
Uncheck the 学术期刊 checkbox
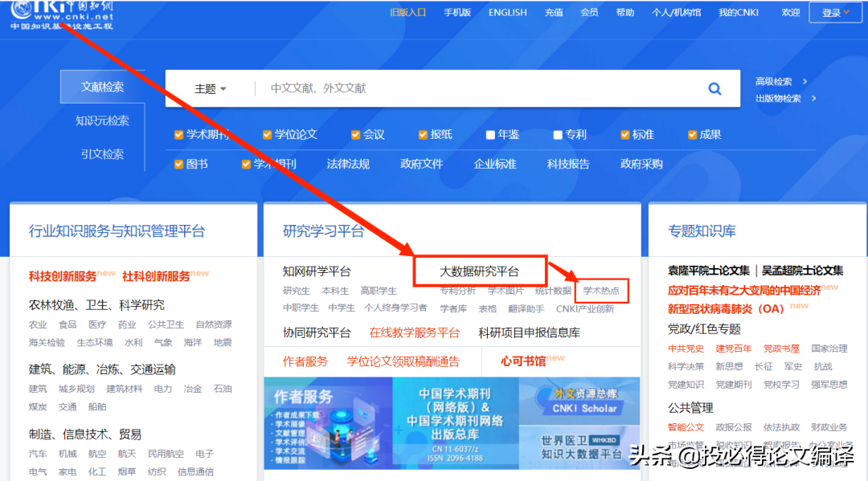[x=178, y=134]
